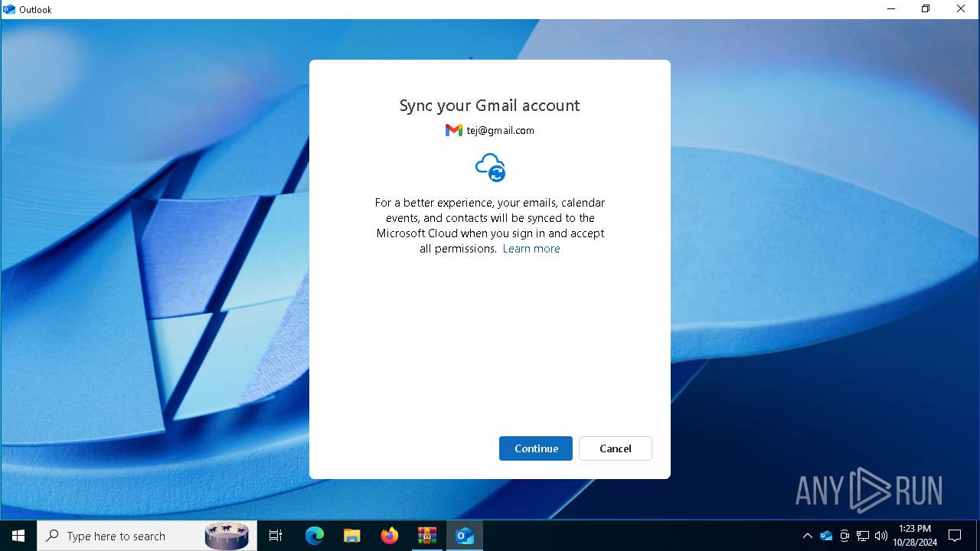Close the Outlook window
The width and height of the screenshot is (980, 551).
[961, 9]
